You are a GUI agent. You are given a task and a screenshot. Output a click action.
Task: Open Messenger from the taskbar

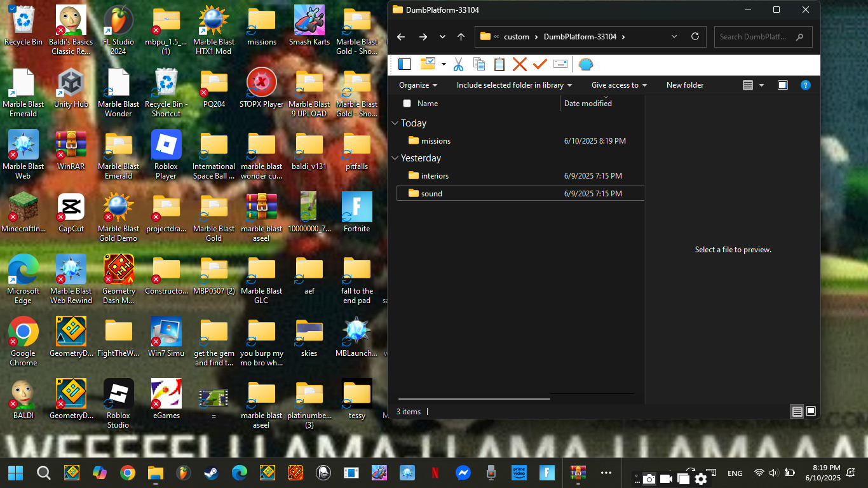pos(463,473)
